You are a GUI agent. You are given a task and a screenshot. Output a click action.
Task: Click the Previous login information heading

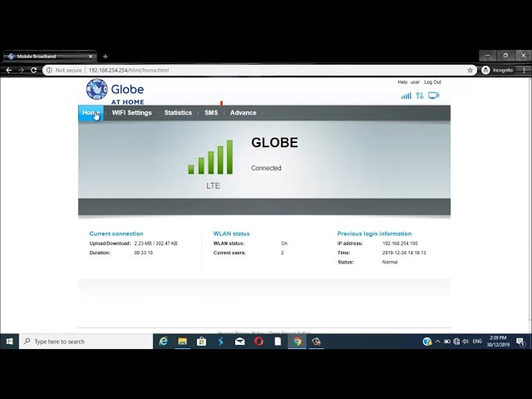[374, 234]
